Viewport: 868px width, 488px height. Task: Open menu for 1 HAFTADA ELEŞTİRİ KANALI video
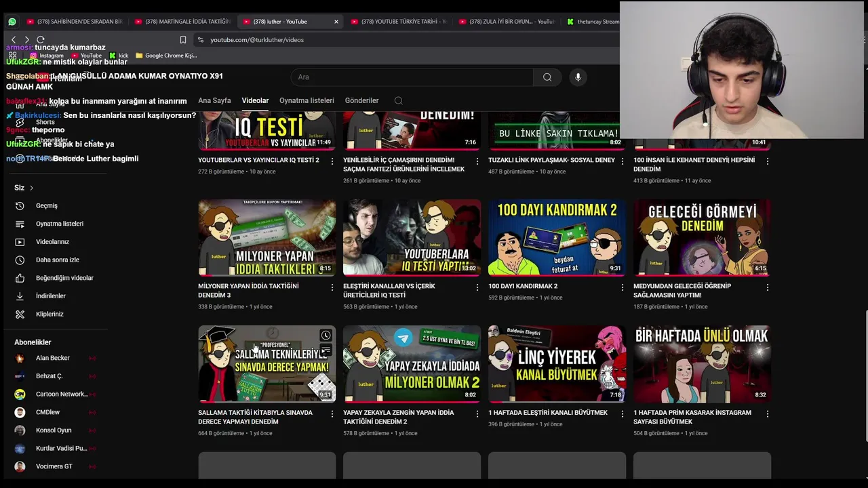click(x=622, y=413)
